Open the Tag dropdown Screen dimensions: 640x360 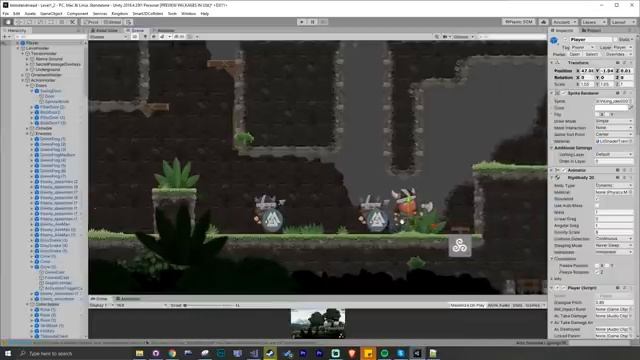click(583, 48)
